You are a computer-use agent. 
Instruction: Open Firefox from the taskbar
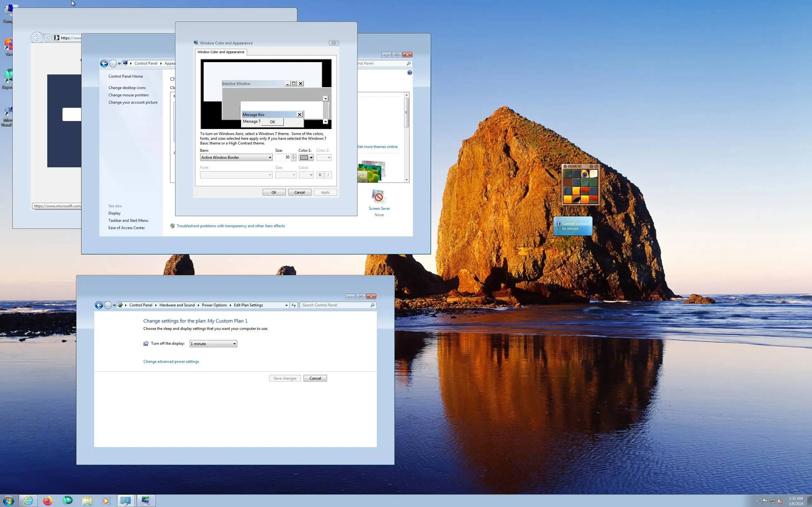48,501
